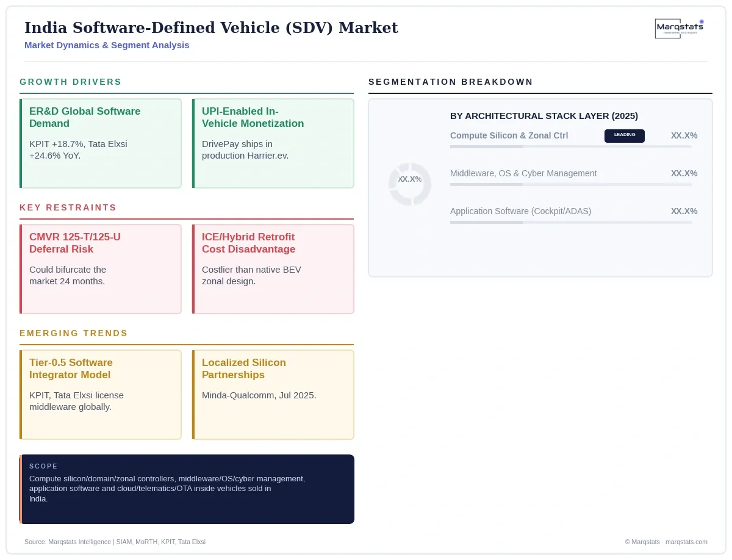Viewport: 732px width, 560px height.
Task: Click the Middleware, OS & Cyber Management progress bar
Action: pyautogui.click(x=571, y=185)
